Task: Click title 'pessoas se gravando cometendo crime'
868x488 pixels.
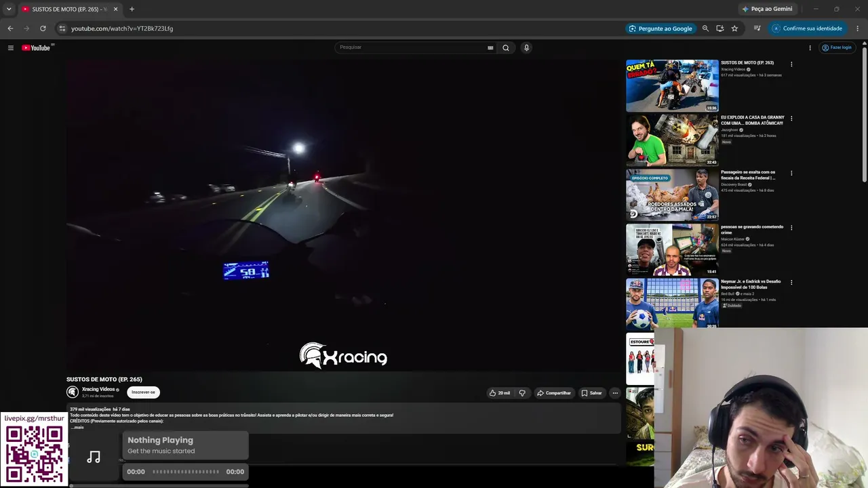Action: (752, 230)
